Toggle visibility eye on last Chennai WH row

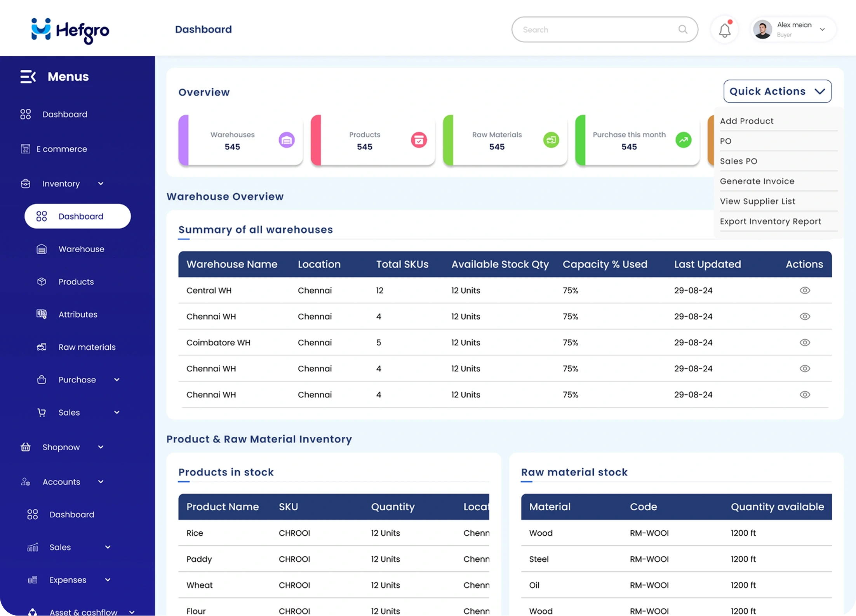805,394
